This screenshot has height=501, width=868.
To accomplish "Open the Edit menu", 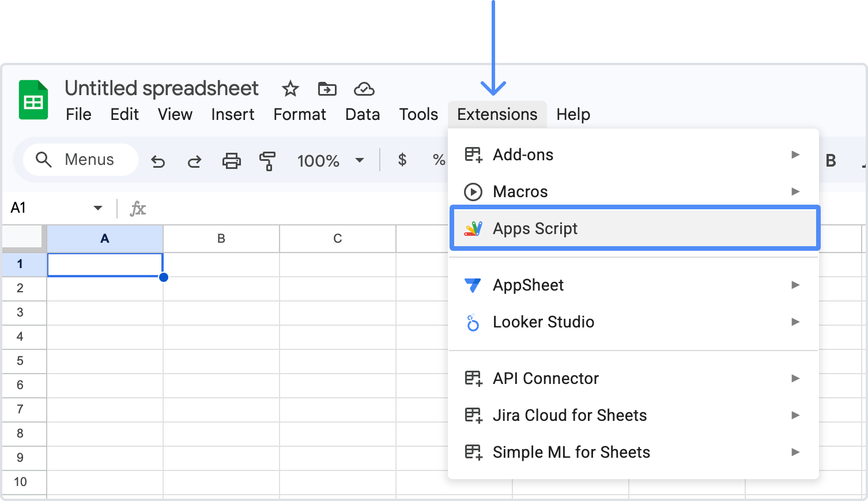I will pos(124,114).
